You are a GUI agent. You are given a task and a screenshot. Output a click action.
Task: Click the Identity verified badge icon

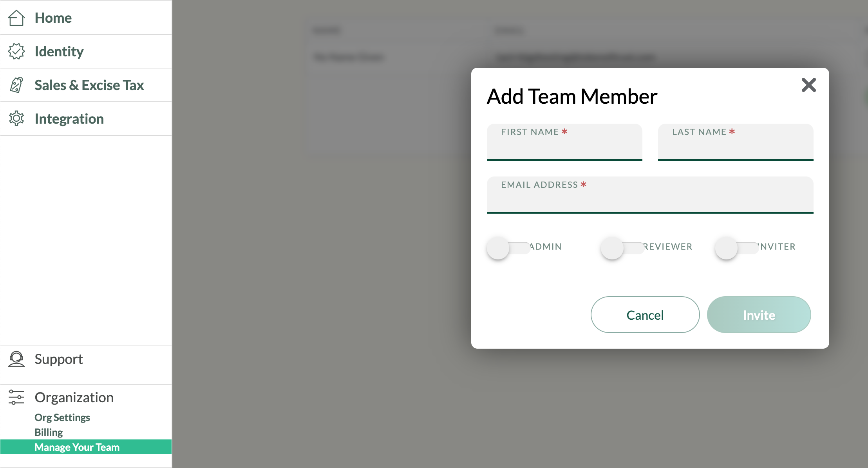tap(16, 51)
